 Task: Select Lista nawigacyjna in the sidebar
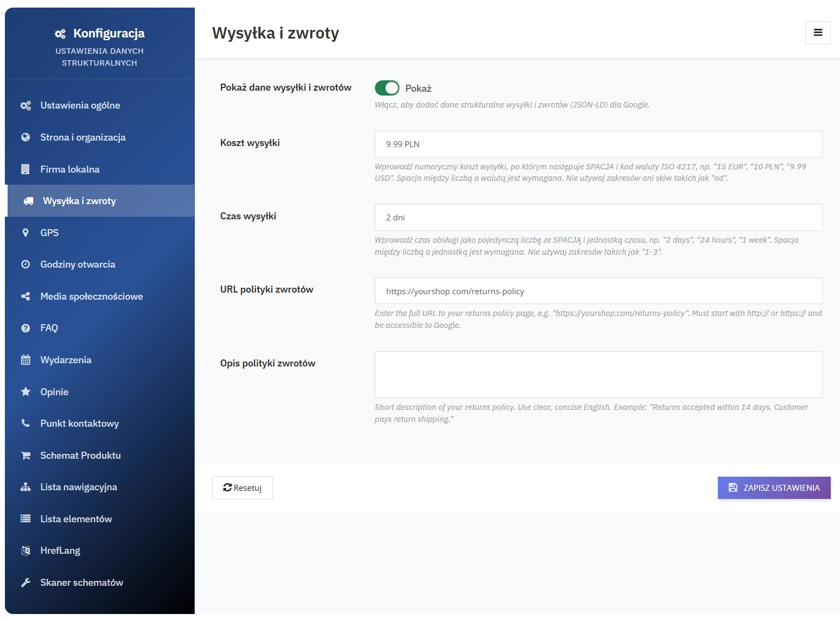[x=79, y=487]
